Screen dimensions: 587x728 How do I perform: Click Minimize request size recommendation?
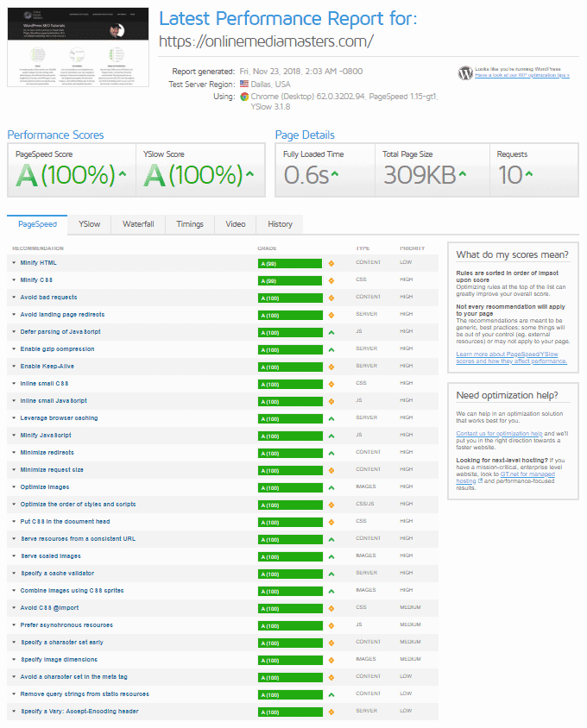[52, 470]
